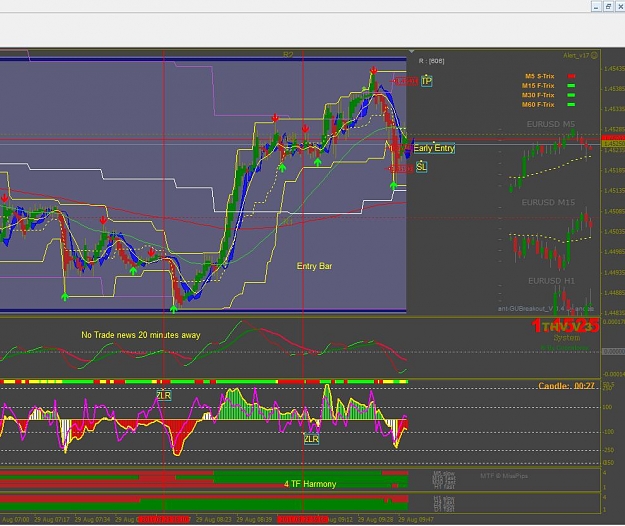Click the 1.45385 price scale value
Screen dimensions: 625x526
pyautogui.click(x=614, y=89)
